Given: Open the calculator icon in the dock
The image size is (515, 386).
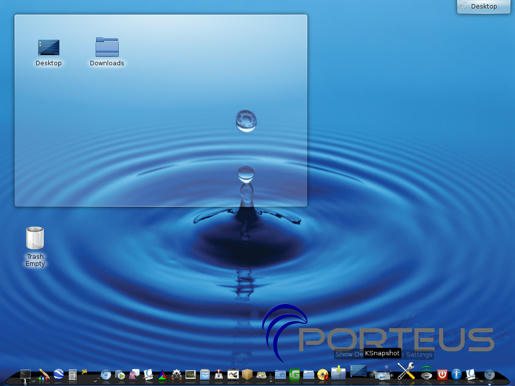Looking at the screenshot, I should [73, 375].
